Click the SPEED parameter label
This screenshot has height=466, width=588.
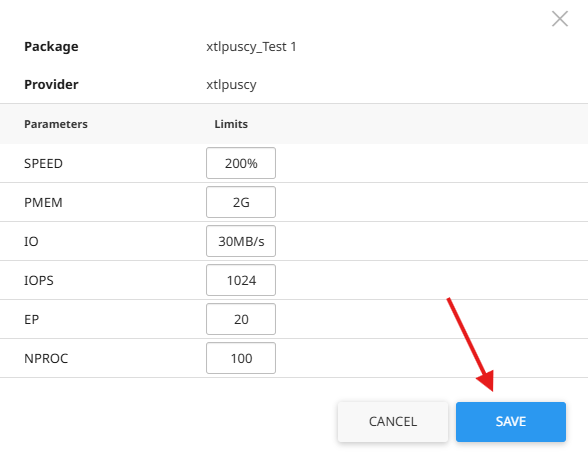[x=44, y=163]
